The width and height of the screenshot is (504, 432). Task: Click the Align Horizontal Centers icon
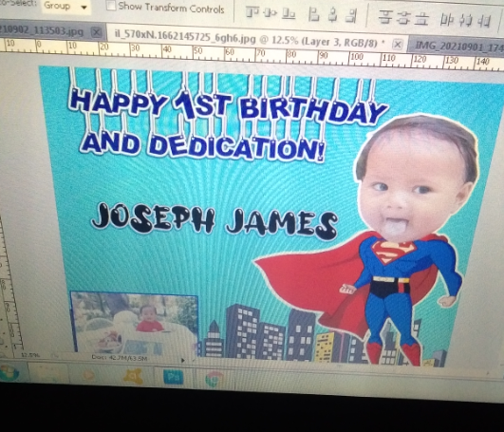(x=333, y=15)
